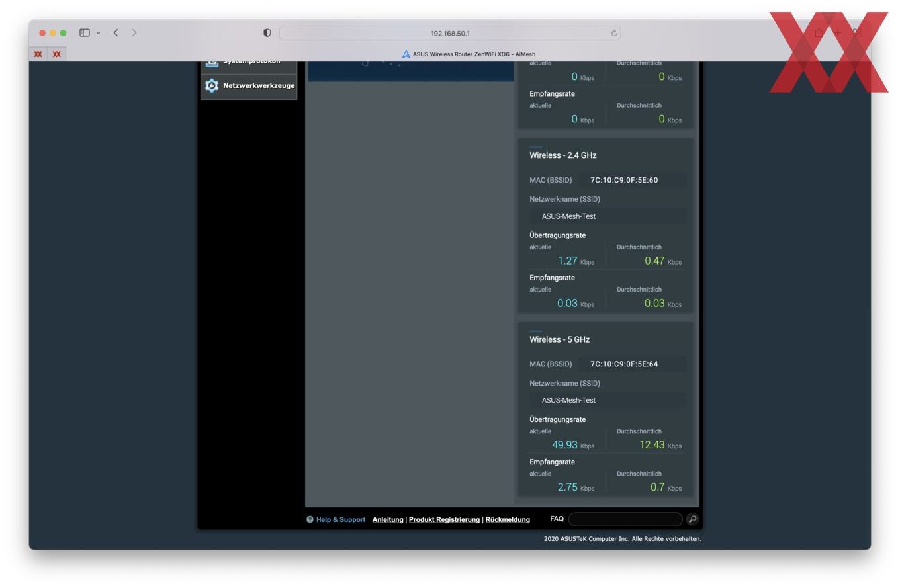Switch to the first pinned XX tab
Viewport: 900px width, 588px height.
(x=38, y=54)
